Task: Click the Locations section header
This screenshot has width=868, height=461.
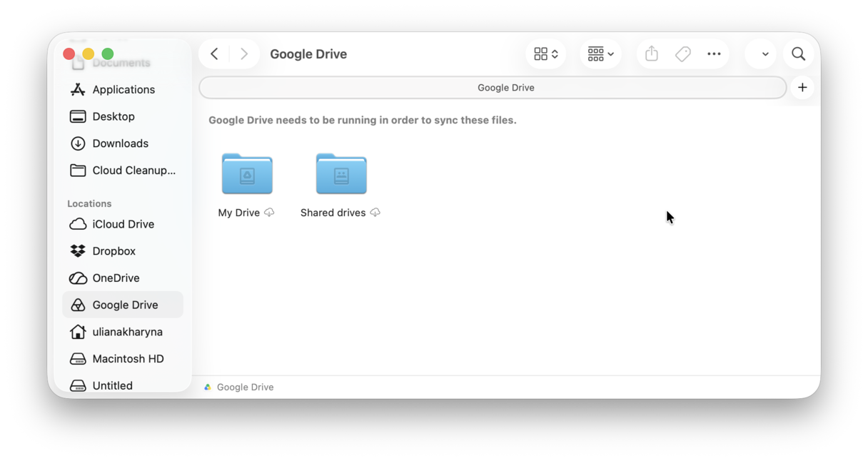Action: [x=89, y=203]
